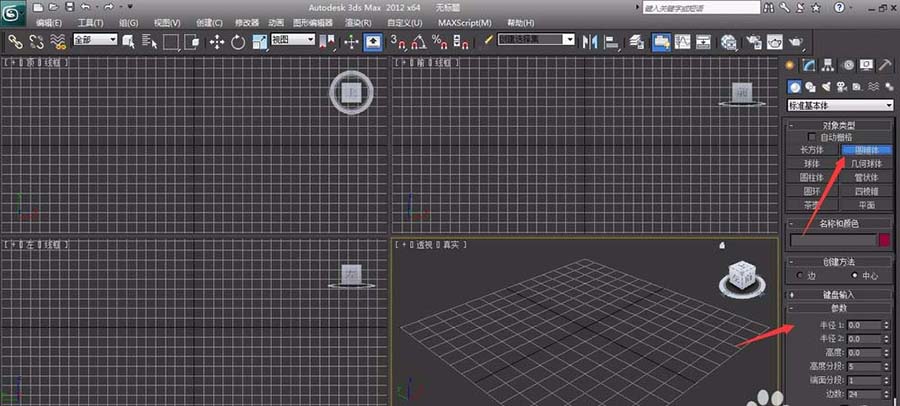Viewport: 900px width, 406px height.
Task: Select the Geometry category sphere icon
Action: pyautogui.click(x=794, y=87)
